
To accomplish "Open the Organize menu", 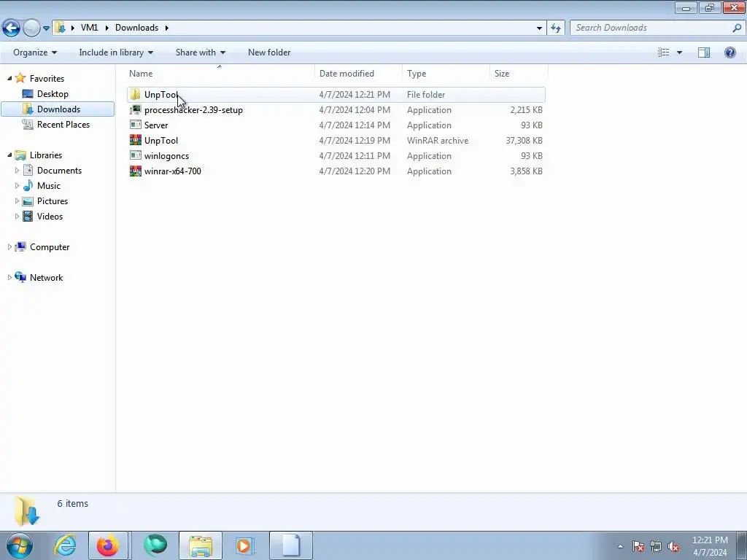I will [x=35, y=52].
